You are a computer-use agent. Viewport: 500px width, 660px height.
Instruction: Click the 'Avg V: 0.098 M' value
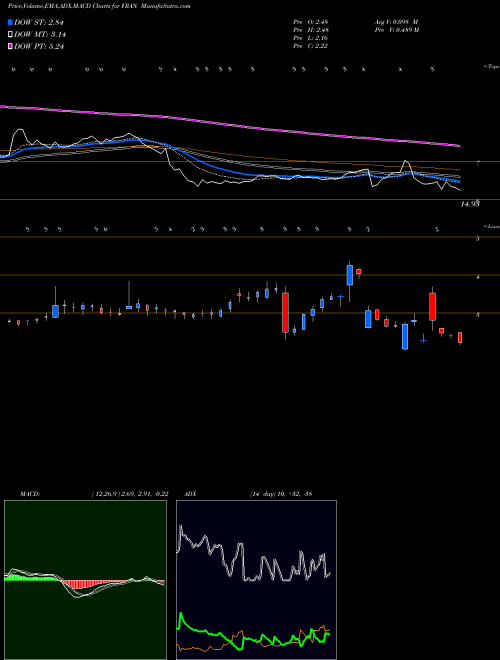(x=396, y=22)
